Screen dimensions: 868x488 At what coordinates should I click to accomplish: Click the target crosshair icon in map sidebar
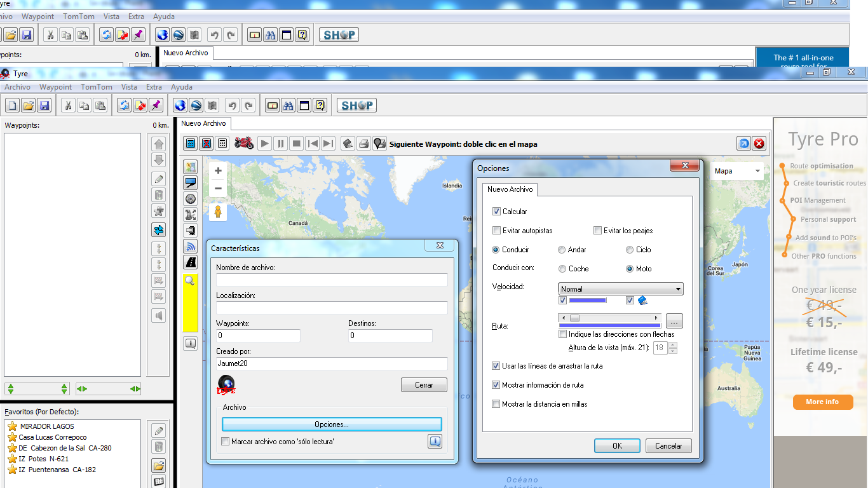tap(191, 199)
